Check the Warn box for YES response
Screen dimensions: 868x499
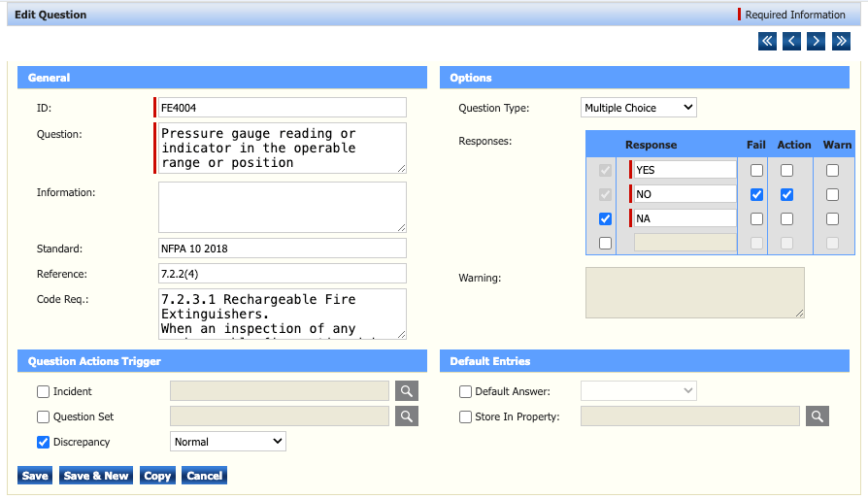(832, 171)
